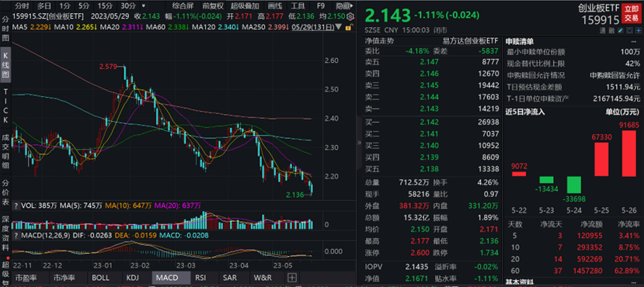Screen dimensions: 644x287
Task: Open MACD indicator help question mark
Action: pos(16,236)
